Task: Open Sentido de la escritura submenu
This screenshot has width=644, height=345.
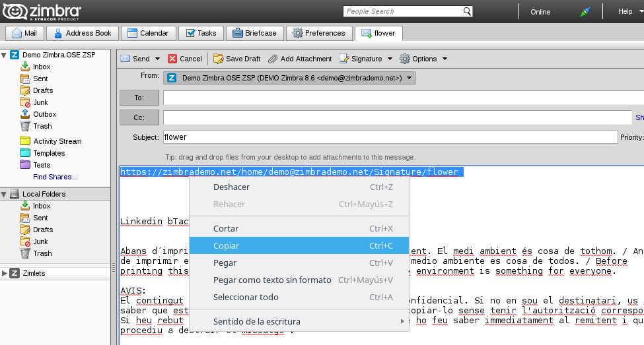Action: click(299, 322)
